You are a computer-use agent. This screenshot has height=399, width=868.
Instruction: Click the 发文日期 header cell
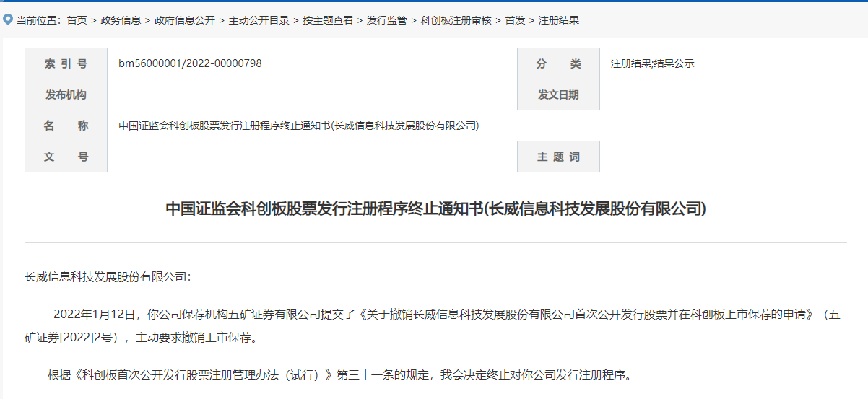pyautogui.click(x=558, y=95)
